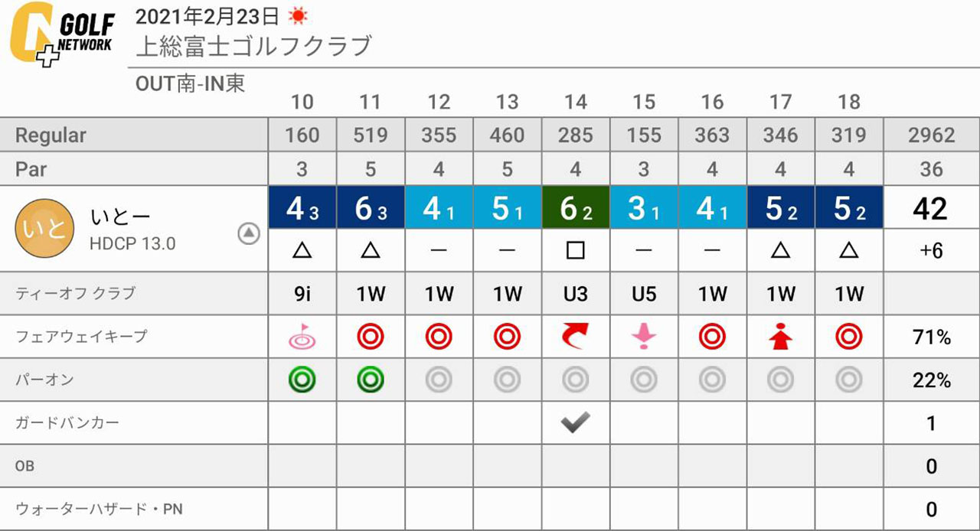Click the hole 14 red curved arrow icon
The height and width of the screenshot is (531, 980).
pos(576,336)
